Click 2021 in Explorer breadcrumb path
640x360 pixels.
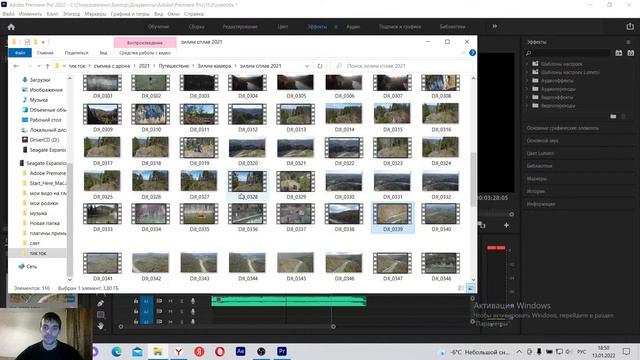(x=144, y=66)
